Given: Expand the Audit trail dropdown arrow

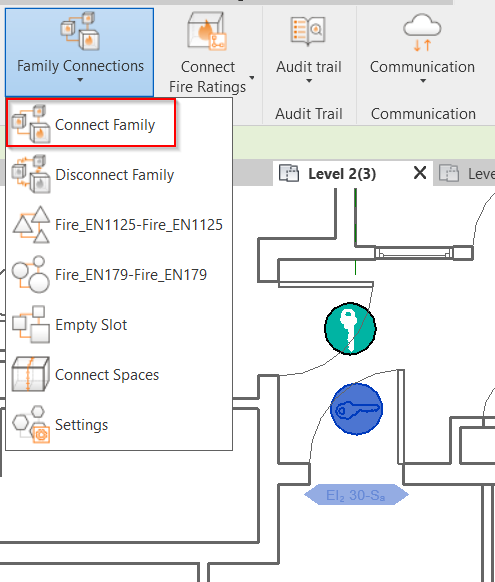Looking at the screenshot, I should click(x=309, y=81).
